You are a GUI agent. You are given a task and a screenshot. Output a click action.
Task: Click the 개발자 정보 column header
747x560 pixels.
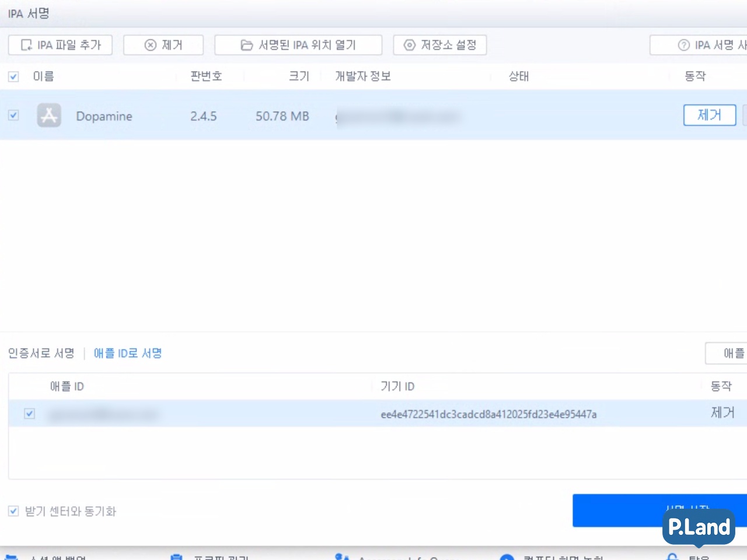362,76
